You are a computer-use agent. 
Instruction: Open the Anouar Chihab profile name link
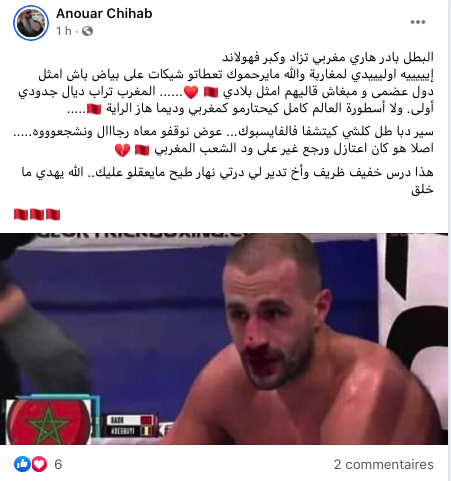point(104,14)
